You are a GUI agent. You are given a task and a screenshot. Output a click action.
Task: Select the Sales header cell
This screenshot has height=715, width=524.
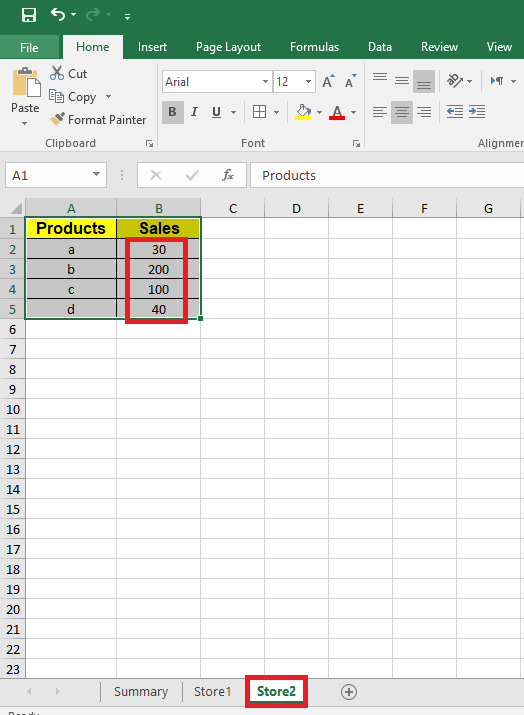pos(158,228)
